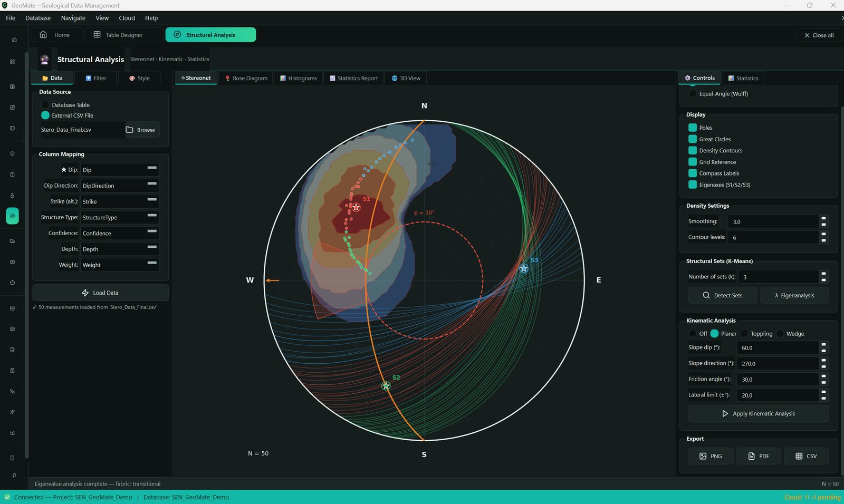Open the columns layout icon in the sidebar

click(x=12, y=128)
